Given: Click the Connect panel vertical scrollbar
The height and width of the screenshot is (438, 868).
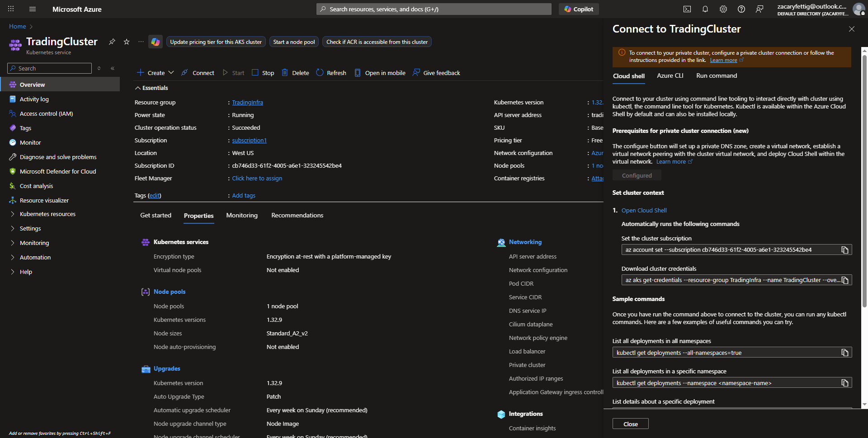Looking at the screenshot, I should click(864, 181).
